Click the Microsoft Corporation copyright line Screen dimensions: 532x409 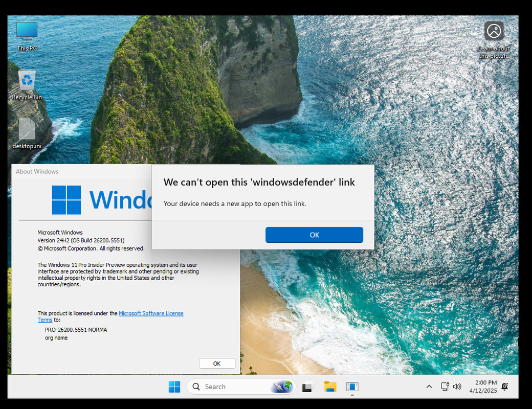click(91, 248)
